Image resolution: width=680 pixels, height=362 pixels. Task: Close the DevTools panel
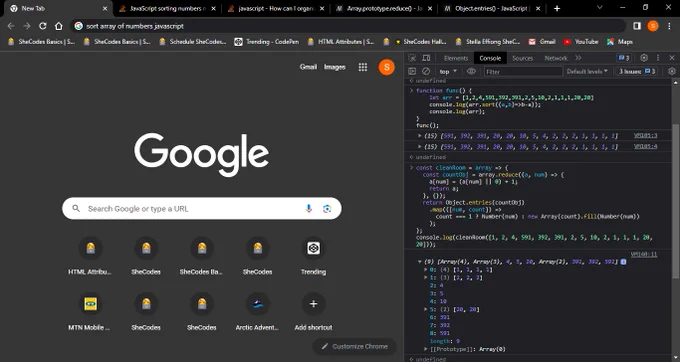672,58
